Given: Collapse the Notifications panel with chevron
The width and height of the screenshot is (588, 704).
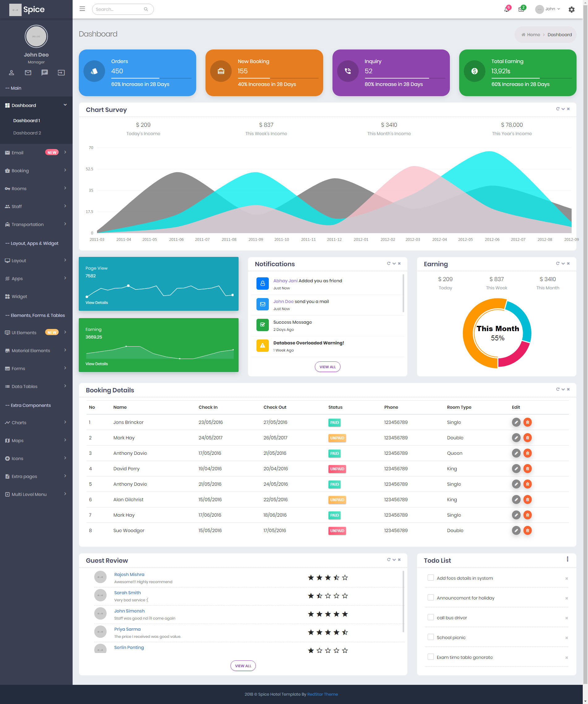Looking at the screenshot, I should 394,263.
